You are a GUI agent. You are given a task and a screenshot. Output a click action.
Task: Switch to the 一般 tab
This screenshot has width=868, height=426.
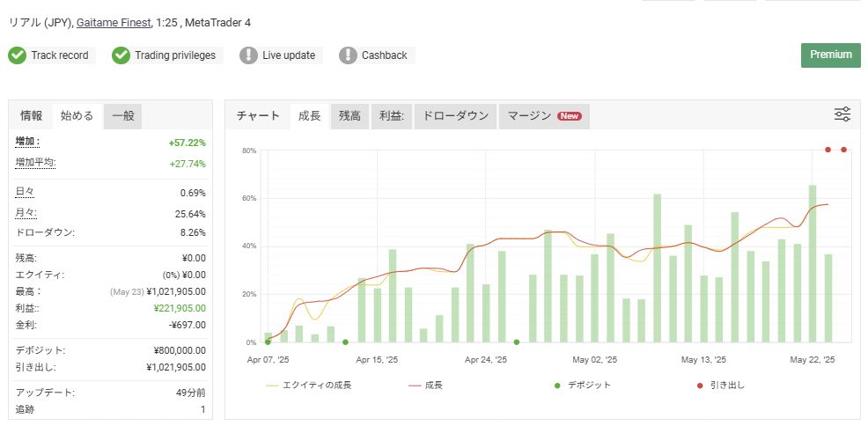(123, 116)
